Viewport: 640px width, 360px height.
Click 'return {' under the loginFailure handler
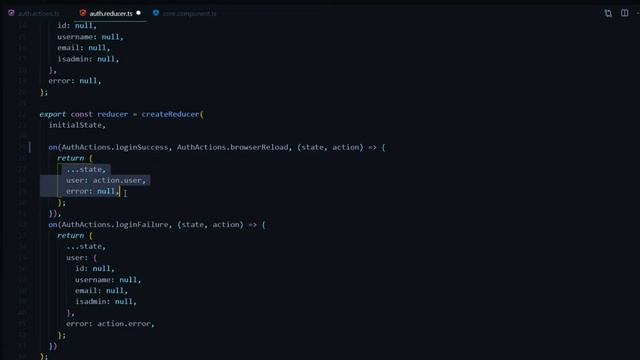[75, 236]
